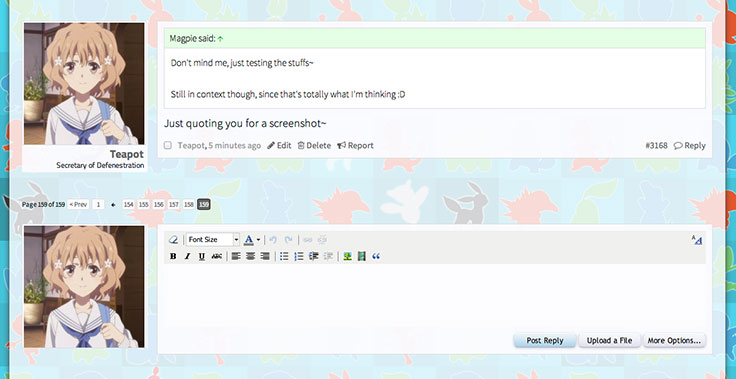Go to the < Prev page

[78, 204]
